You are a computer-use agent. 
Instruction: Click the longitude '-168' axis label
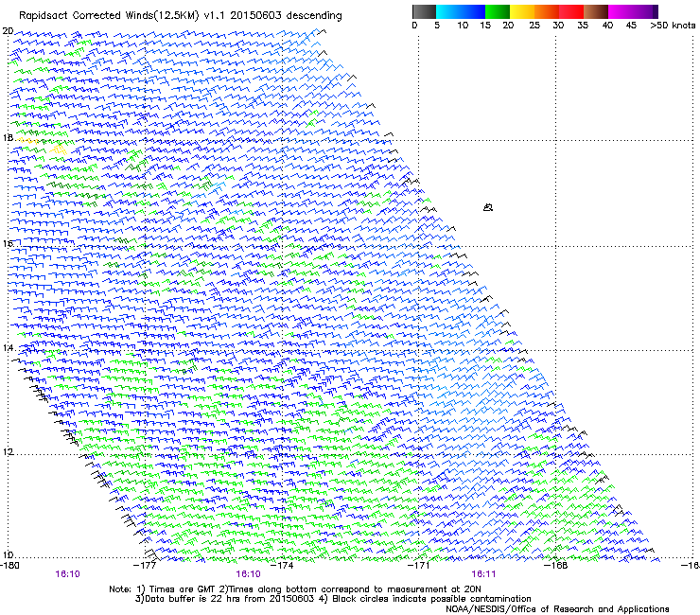point(556,566)
